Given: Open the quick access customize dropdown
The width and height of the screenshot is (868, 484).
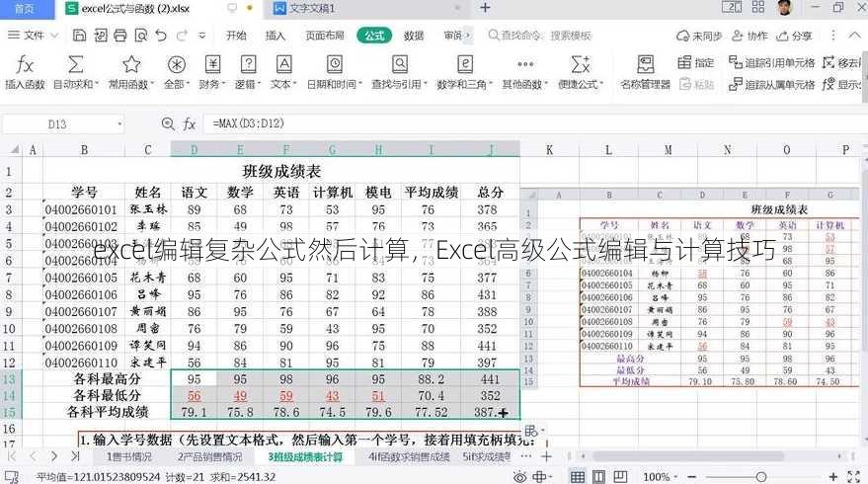Looking at the screenshot, I should (202, 36).
